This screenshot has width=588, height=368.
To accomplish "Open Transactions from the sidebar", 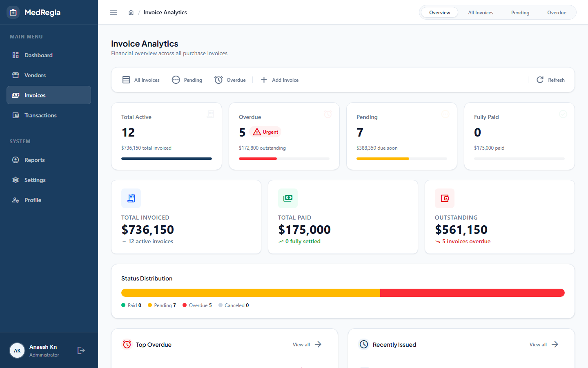I will point(49,115).
